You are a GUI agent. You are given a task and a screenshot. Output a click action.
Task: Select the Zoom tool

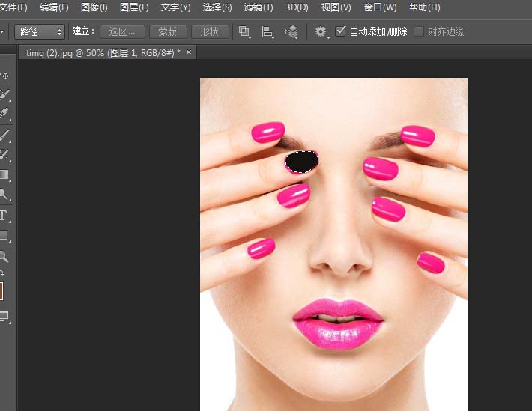(x=4, y=256)
